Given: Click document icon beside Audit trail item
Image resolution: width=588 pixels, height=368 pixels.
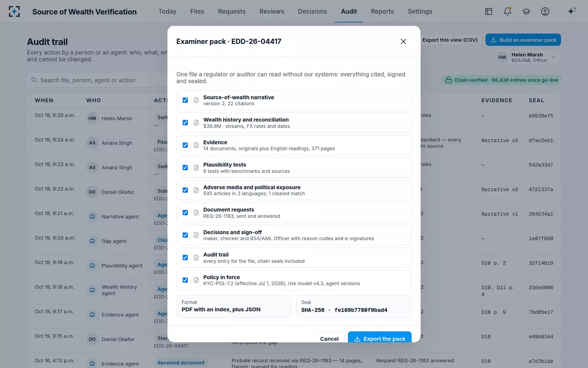Looking at the screenshot, I should point(196,258).
